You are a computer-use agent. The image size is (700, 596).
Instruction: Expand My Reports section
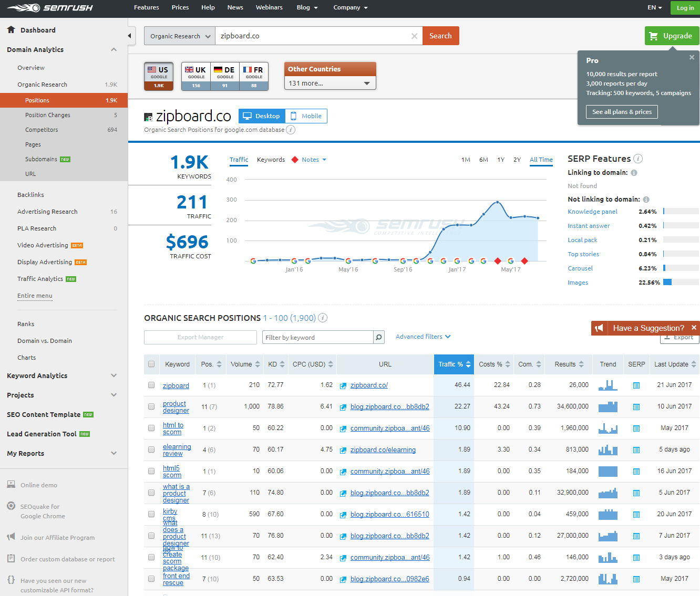coord(114,453)
